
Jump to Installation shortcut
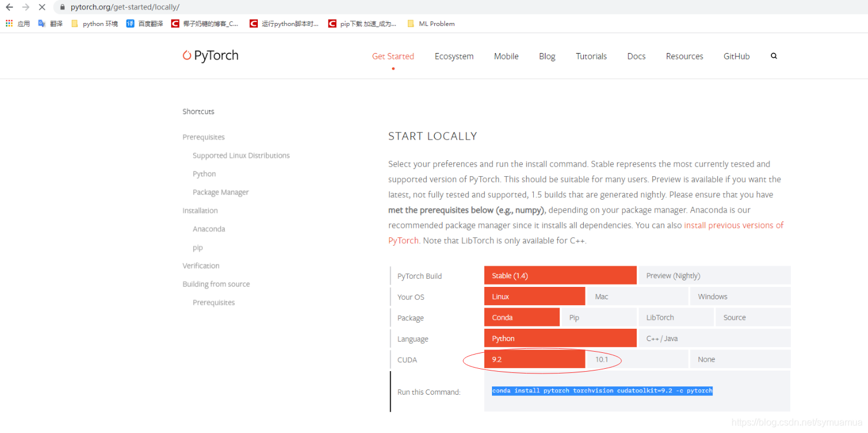tap(200, 210)
